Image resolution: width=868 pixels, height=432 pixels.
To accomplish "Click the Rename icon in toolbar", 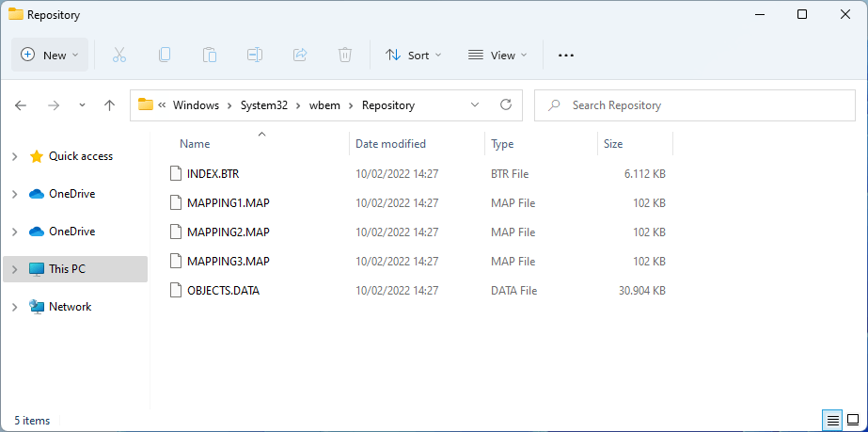I will tap(255, 55).
